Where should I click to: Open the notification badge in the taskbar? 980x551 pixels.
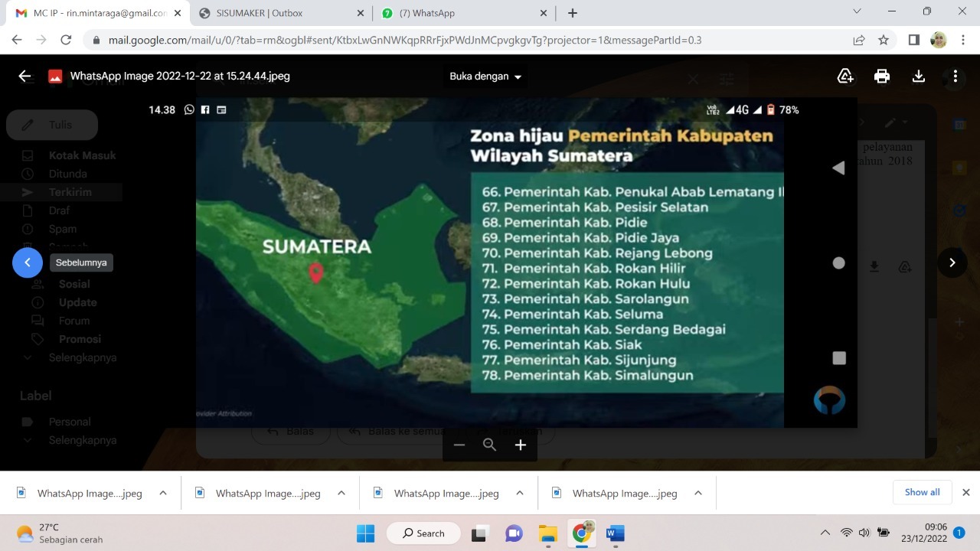coord(959,533)
